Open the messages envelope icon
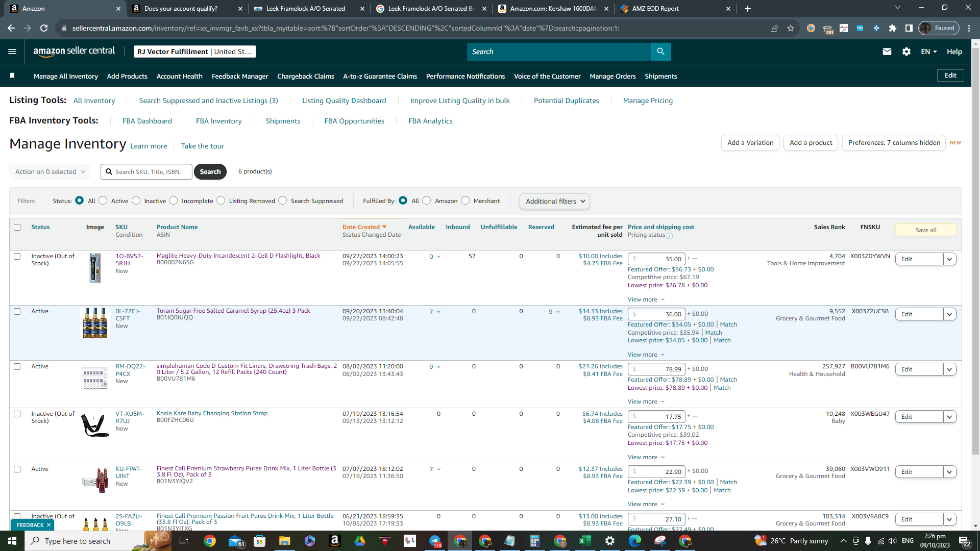The height and width of the screenshot is (551, 980). 887,52
